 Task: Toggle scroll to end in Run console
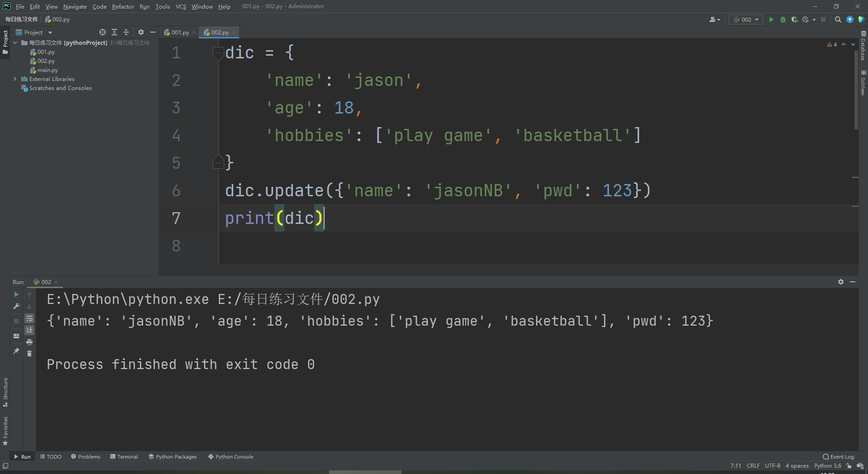[x=29, y=330]
